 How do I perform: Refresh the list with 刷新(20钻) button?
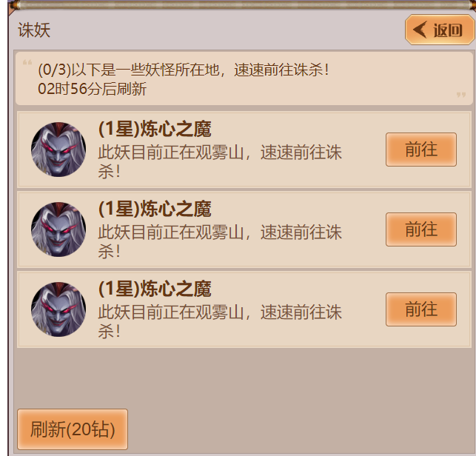click(73, 429)
